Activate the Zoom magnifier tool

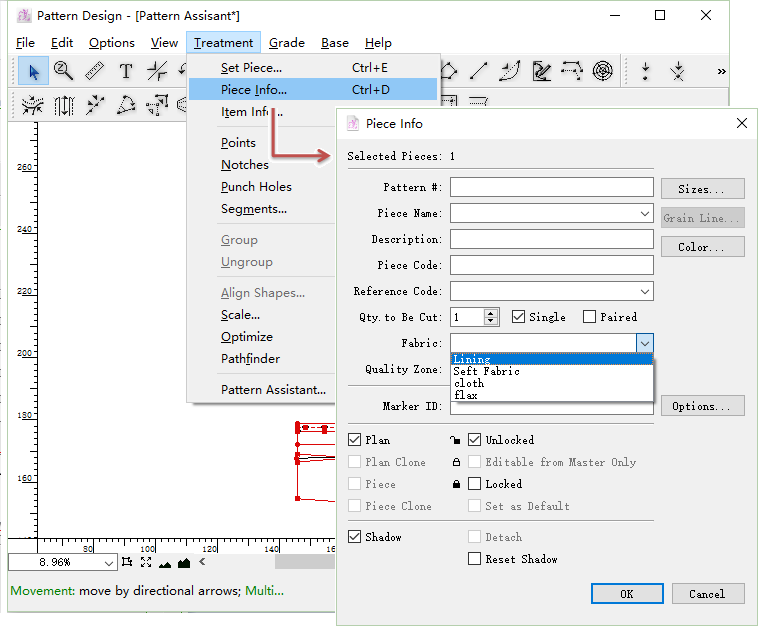tap(64, 71)
